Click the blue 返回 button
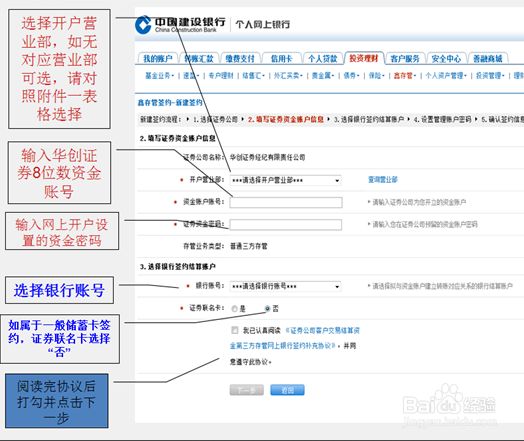 (287, 390)
